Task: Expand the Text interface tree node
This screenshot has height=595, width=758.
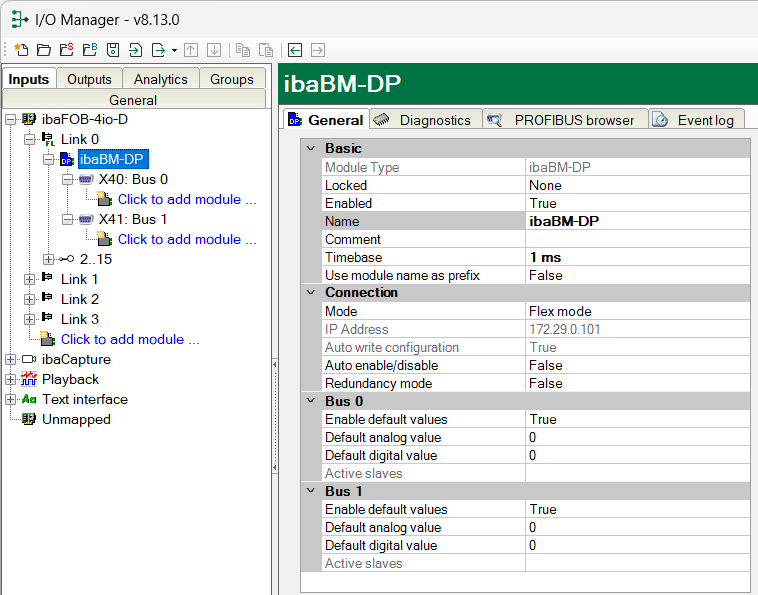Action: (11, 399)
